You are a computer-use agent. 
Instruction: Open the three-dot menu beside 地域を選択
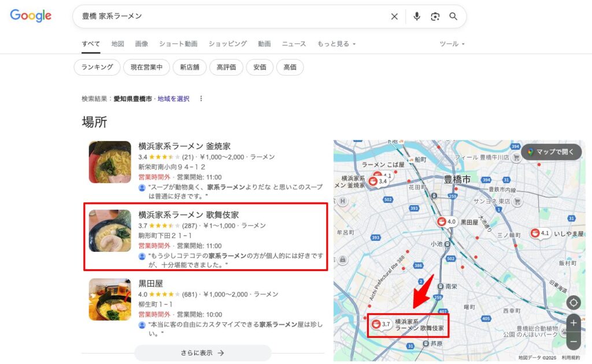coord(201,99)
